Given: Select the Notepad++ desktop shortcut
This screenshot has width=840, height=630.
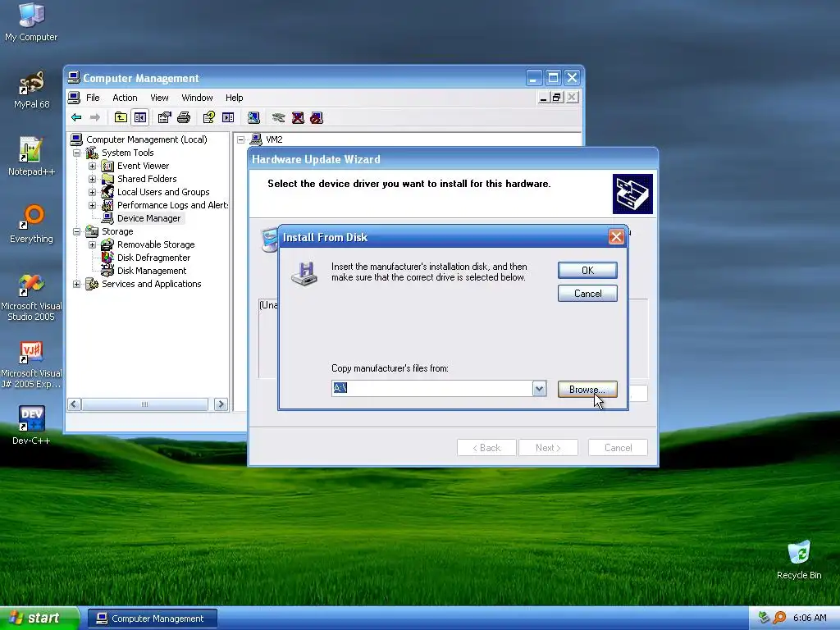Looking at the screenshot, I should click(31, 157).
